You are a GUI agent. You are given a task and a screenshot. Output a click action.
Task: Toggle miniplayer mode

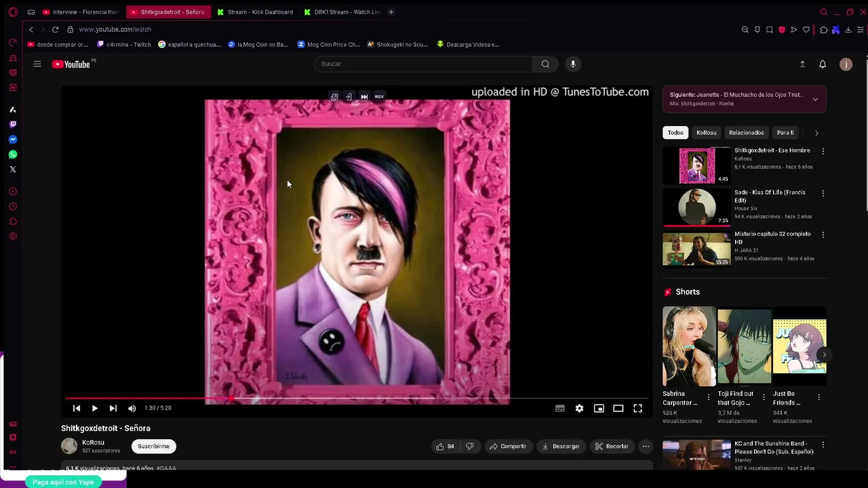coord(599,408)
